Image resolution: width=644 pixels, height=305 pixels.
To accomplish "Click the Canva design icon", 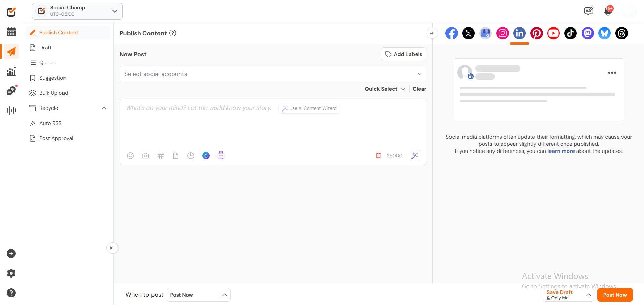I will coord(206,156).
